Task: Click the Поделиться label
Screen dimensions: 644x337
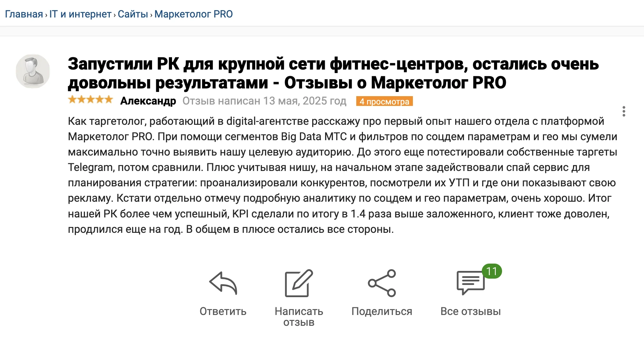Action: click(382, 311)
